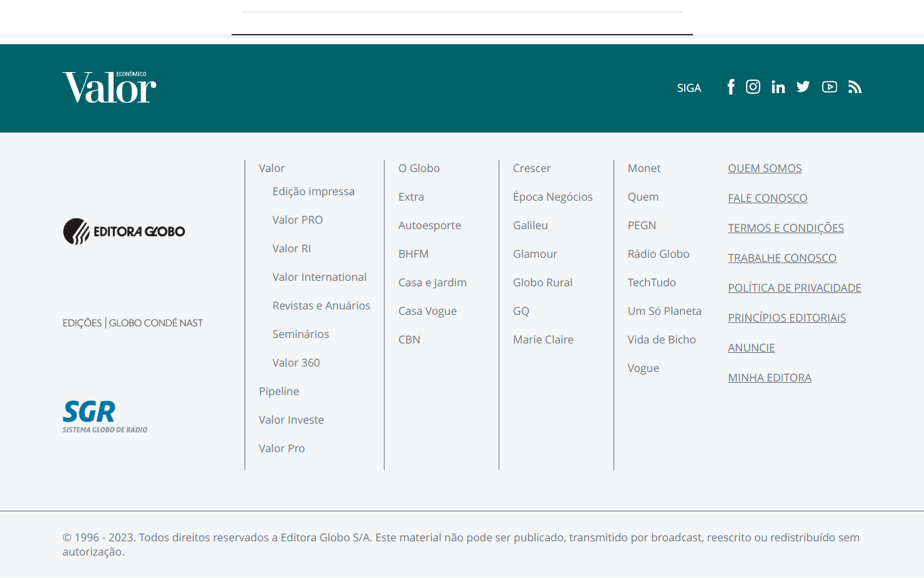Open the YouTube channel icon

tap(829, 87)
